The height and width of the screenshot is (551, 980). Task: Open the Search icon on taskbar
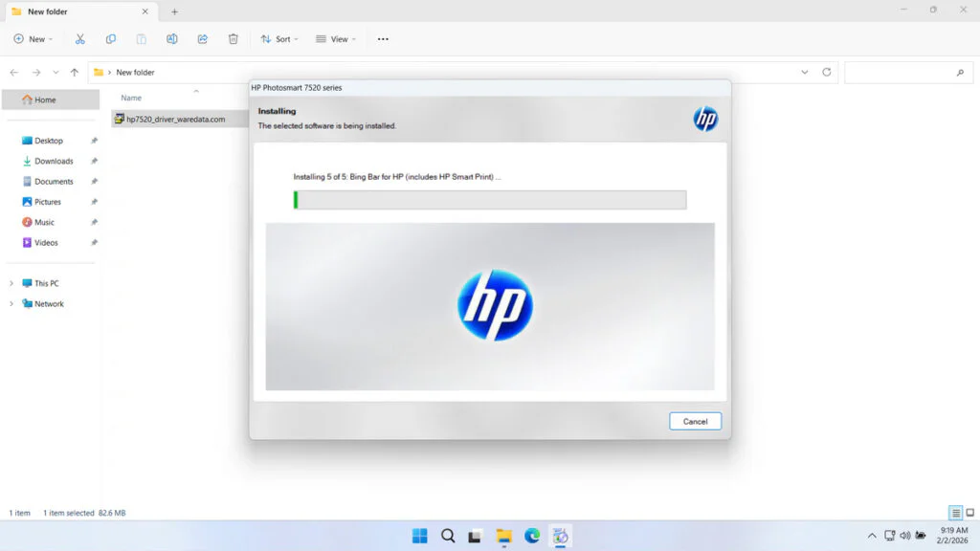pyautogui.click(x=448, y=536)
